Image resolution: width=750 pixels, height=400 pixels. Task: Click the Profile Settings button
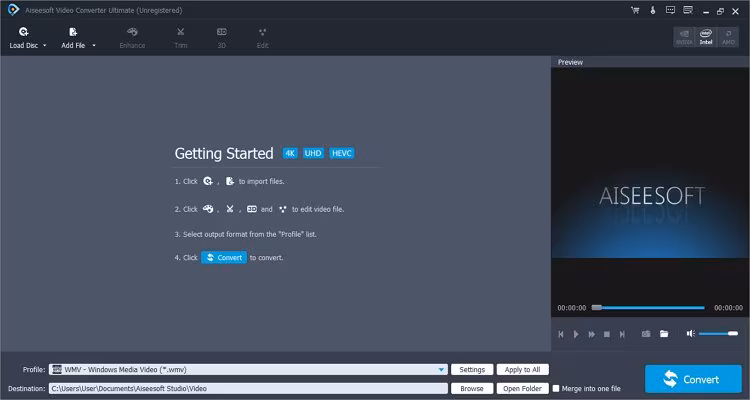472,369
